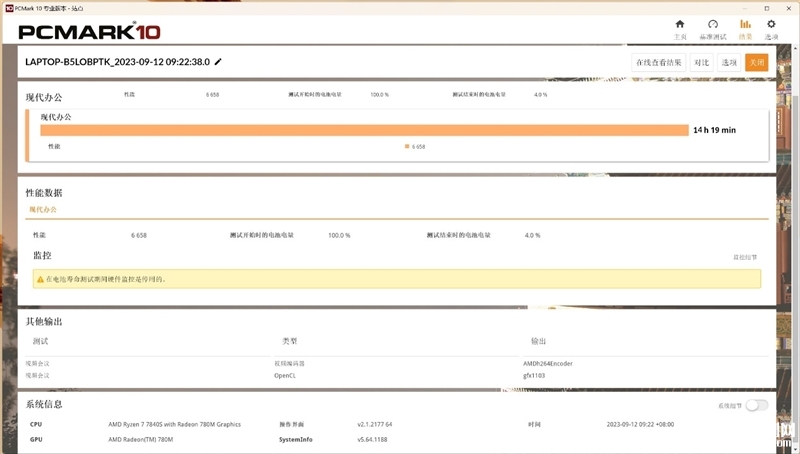Click 100.0 % value in 性能数据 row

(x=339, y=236)
